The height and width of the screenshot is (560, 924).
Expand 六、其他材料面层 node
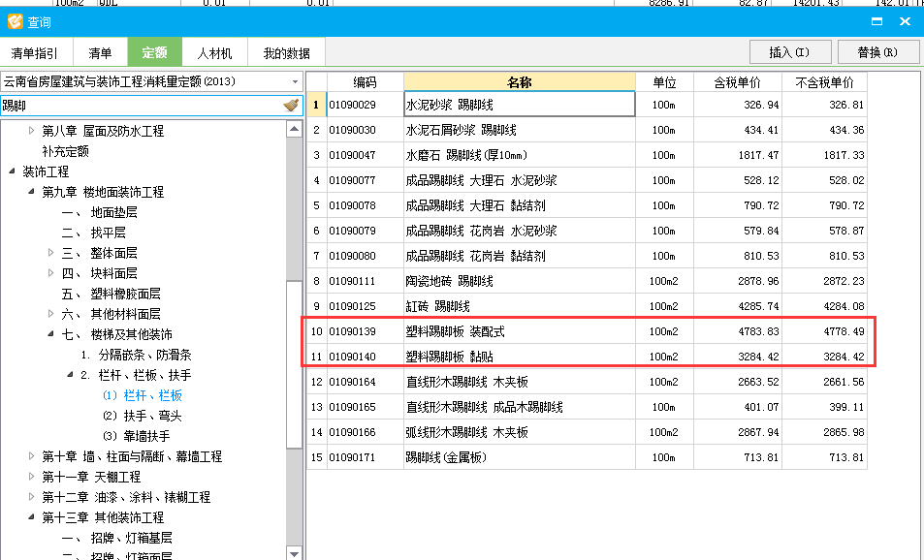click(x=50, y=313)
